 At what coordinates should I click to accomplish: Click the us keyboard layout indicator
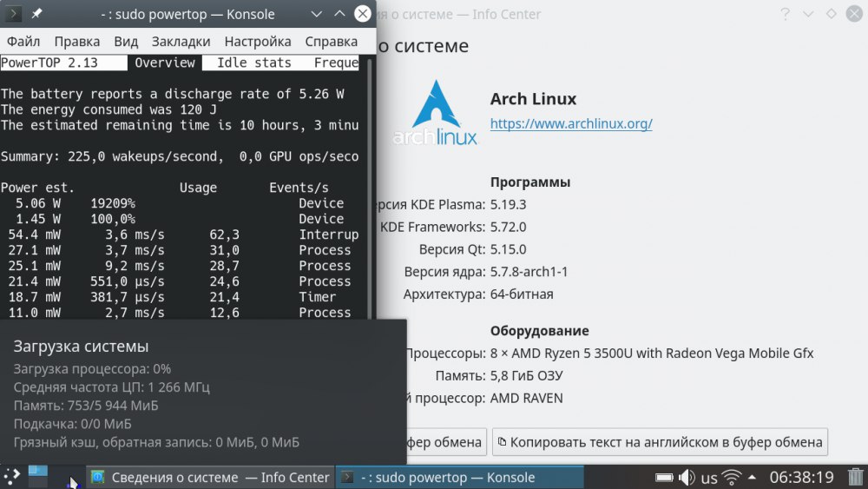[709, 478]
